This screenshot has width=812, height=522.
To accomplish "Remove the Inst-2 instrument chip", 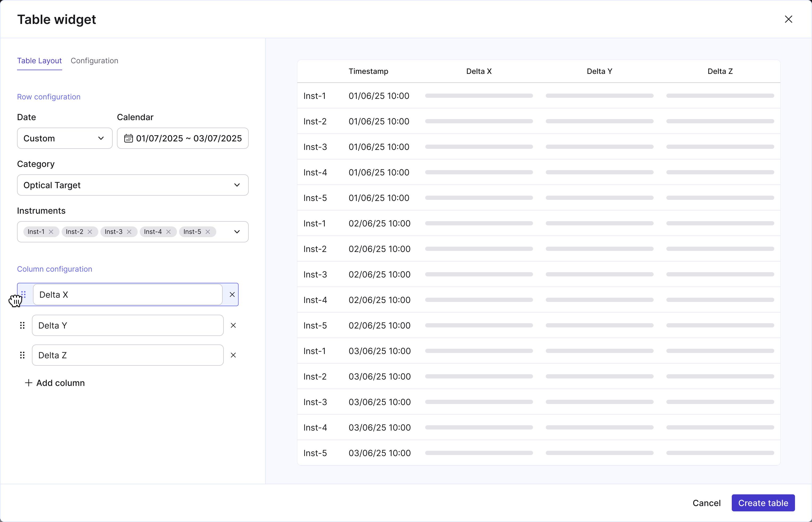I will (90, 232).
